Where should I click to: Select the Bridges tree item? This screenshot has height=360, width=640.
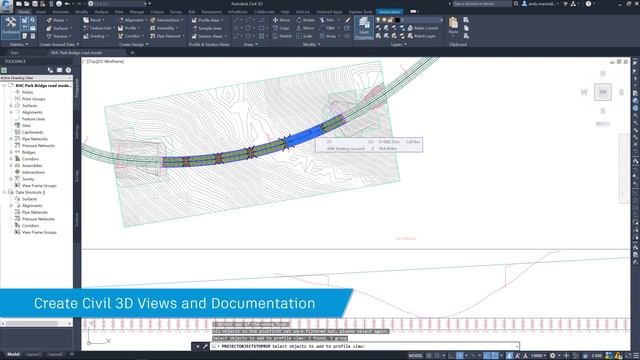pos(29,152)
